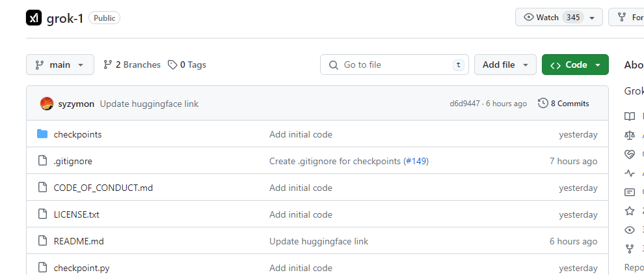Open the main branch selector dropdown

(60, 65)
